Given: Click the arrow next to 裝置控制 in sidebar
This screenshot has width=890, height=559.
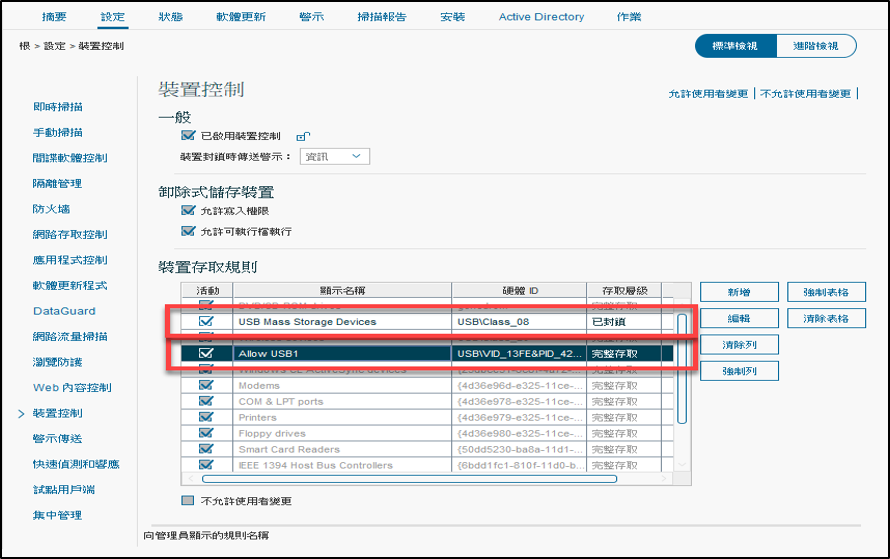Looking at the screenshot, I should pos(21,413).
